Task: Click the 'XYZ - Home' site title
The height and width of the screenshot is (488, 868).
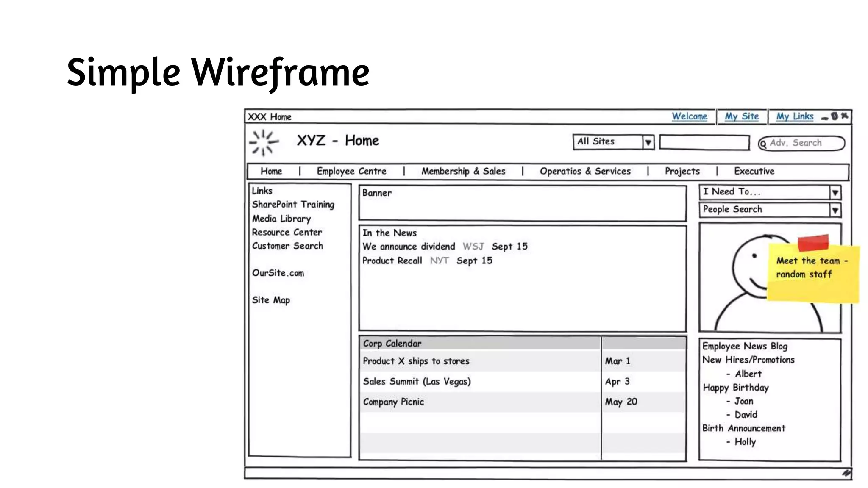Action: click(x=338, y=141)
